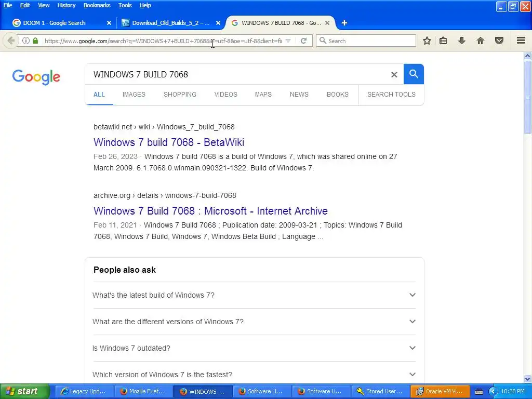Show bookmarks list icon in toolbar
The height and width of the screenshot is (399, 532).
tap(443, 41)
